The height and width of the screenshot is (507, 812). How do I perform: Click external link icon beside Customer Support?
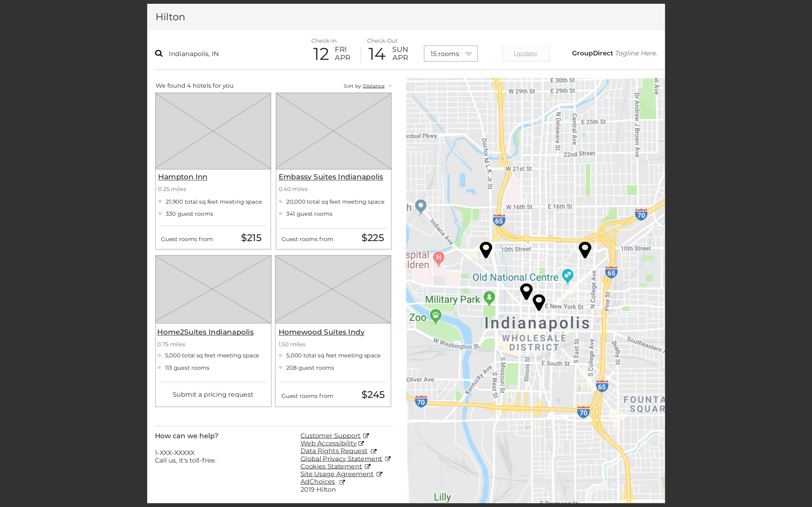(x=366, y=436)
